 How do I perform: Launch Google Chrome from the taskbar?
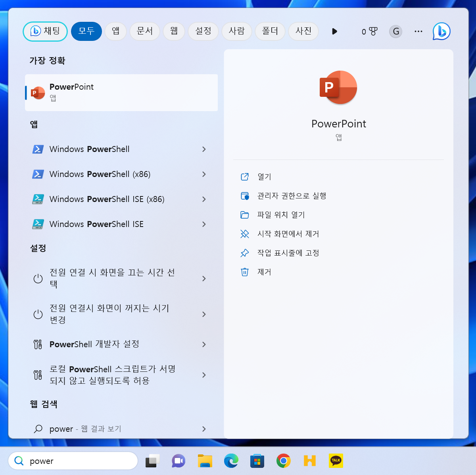coord(284,461)
